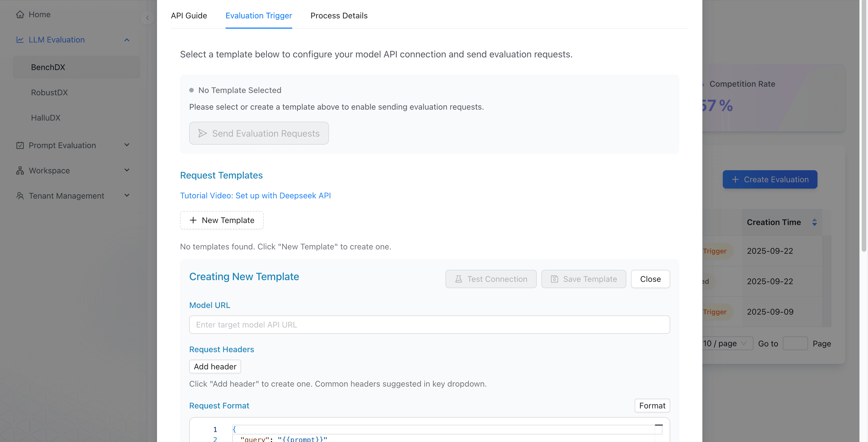The height and width of the screenshot is (442, 868).
Task: Click the Go to page number field
Action: (x=795, y=344)
